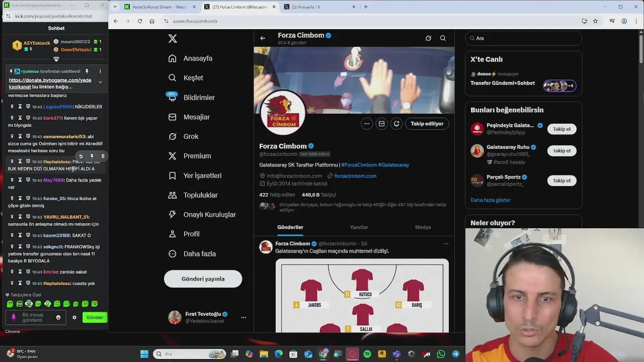Open account menu beside Fırat Tevetoğlu
Viewport: 644px width, 362px height.
pyautogui.click(x=244, y=317)
